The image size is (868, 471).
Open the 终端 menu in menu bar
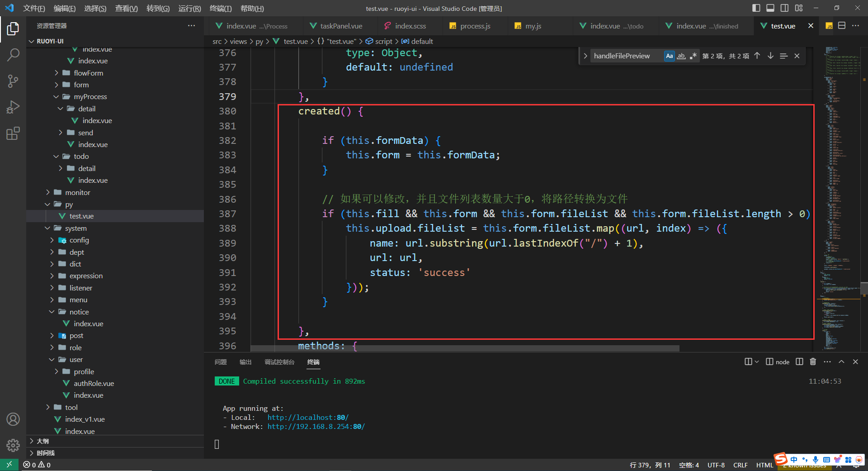[221, 9]
